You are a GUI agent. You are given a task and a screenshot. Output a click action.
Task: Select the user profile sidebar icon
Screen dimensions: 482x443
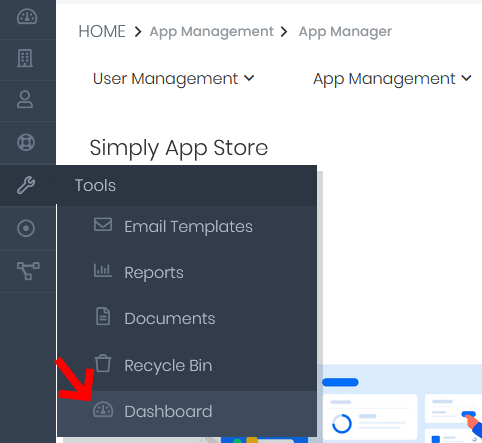[25, 99]
